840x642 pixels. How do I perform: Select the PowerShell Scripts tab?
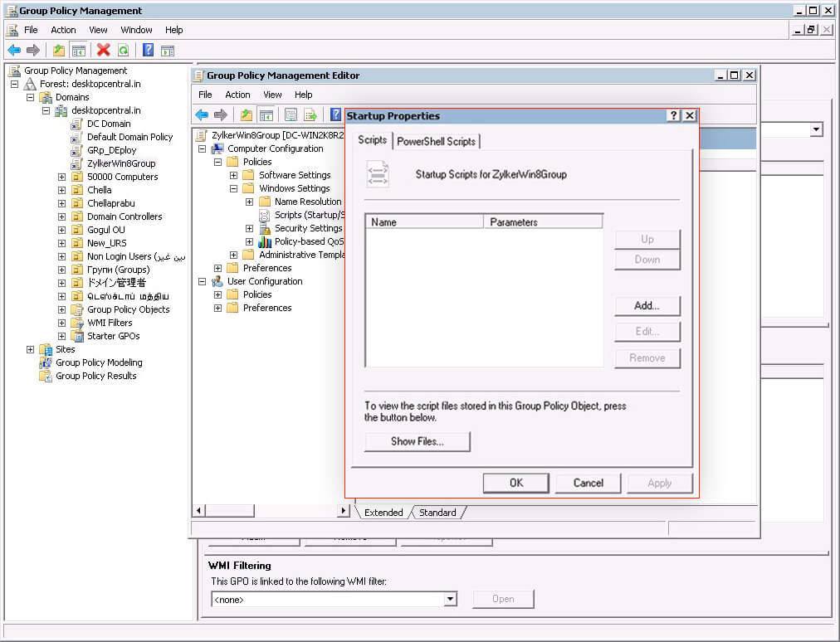click(x=436, y=141)
